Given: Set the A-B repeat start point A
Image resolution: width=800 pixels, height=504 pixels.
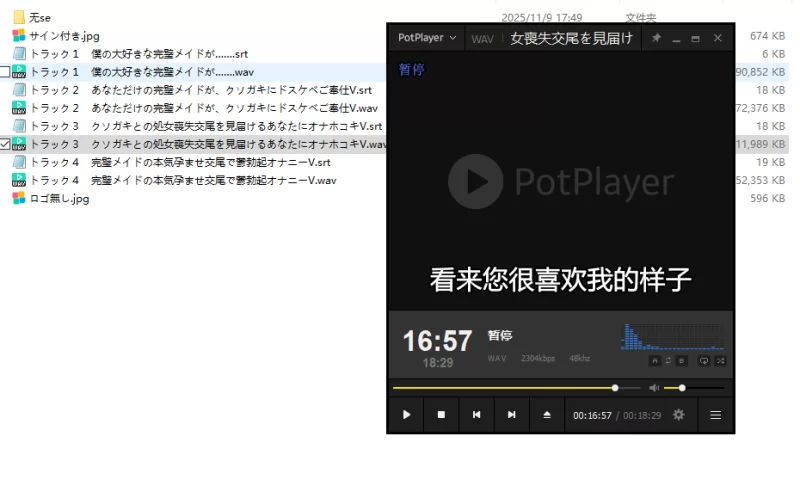Looking at the screenshot, I should click(655, 361).
